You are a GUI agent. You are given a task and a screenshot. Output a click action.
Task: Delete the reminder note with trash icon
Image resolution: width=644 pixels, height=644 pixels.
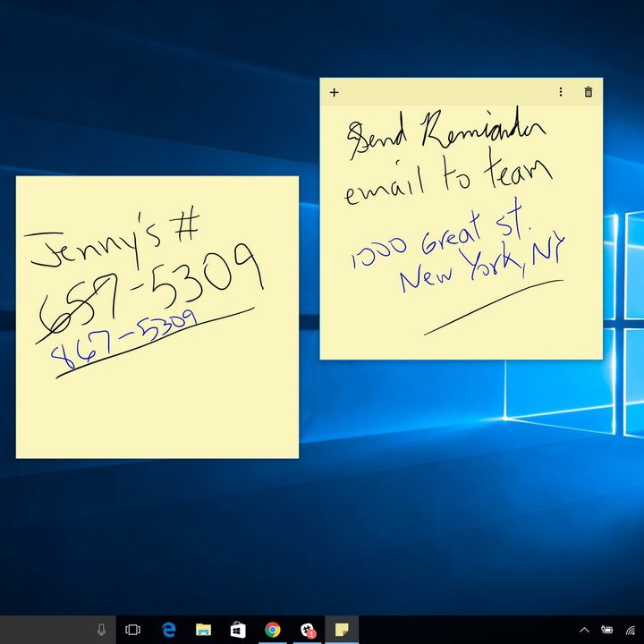coord(589,92)
